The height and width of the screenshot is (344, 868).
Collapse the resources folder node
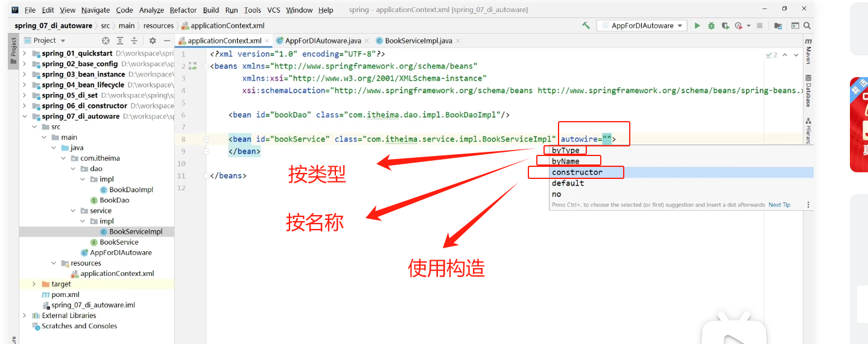pyautogui.click(x=54, y=263)
